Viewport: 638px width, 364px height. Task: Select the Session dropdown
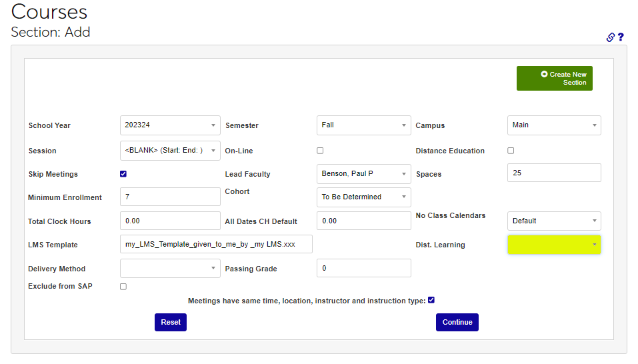170,151
